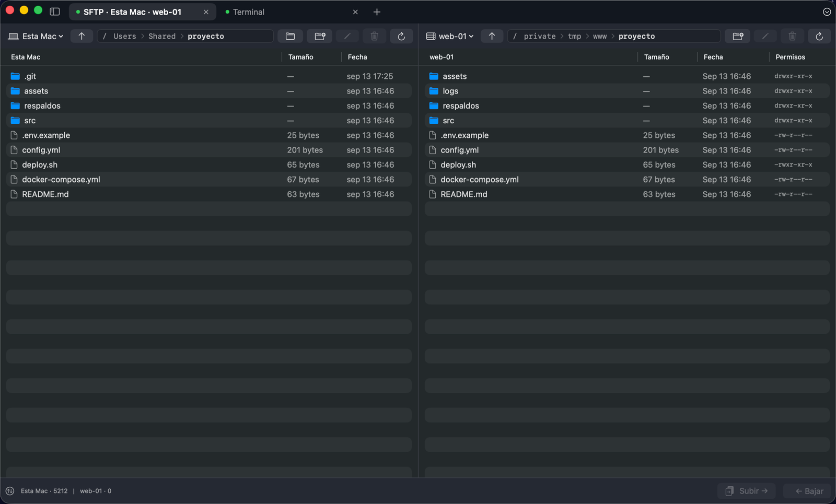Screen dimensions: 836x504
Task: Select the logs folder on web-01
Action: pyautogui.click(x=627, y=91)
